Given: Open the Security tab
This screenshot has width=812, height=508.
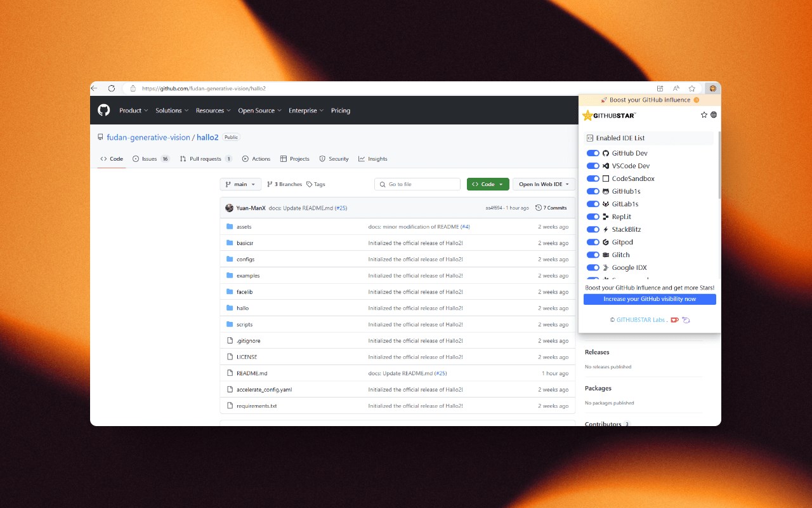Looking at the screenshot, I should (334, 159).
